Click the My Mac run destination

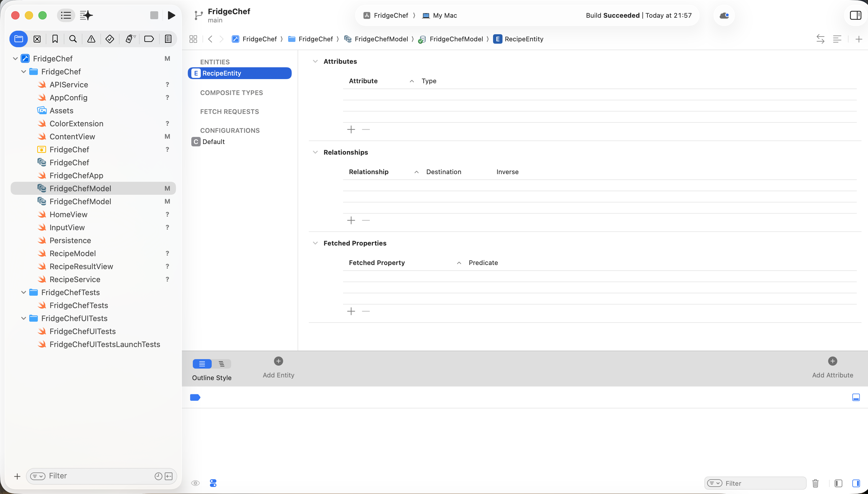[x=440, y=15]
